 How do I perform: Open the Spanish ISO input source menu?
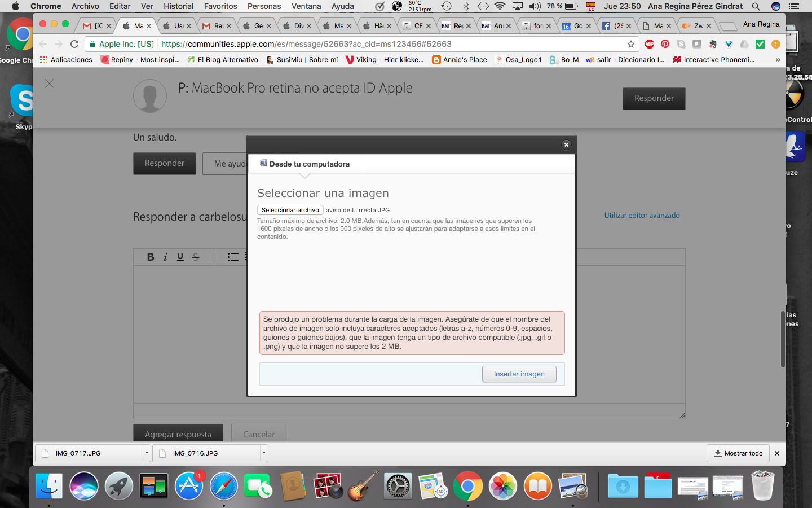pyautogui.click(x=591, y=6)
